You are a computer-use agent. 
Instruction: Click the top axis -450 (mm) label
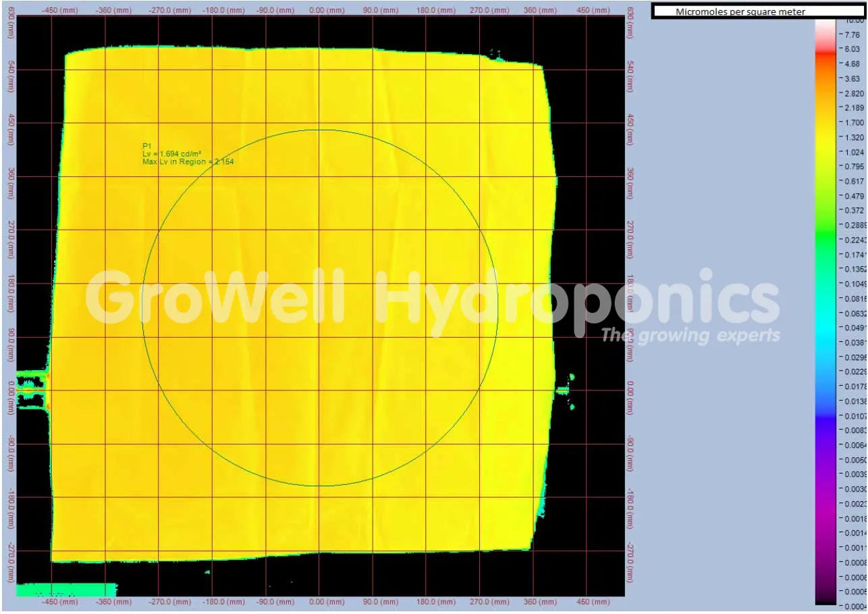pyautogui.click(x=60, y=10)
